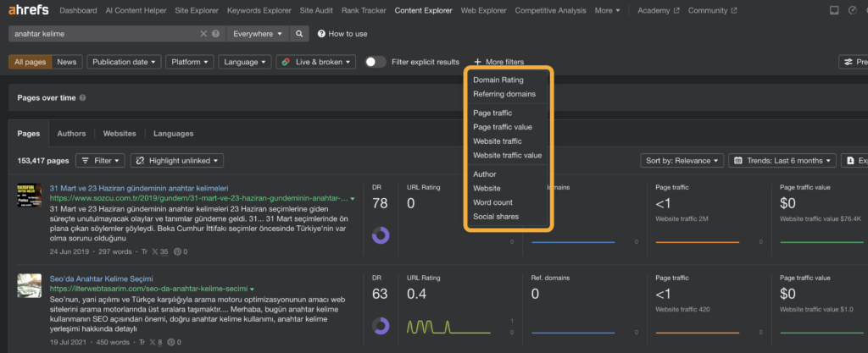Choose Page traffic value filter

click(x=503, y=127)
